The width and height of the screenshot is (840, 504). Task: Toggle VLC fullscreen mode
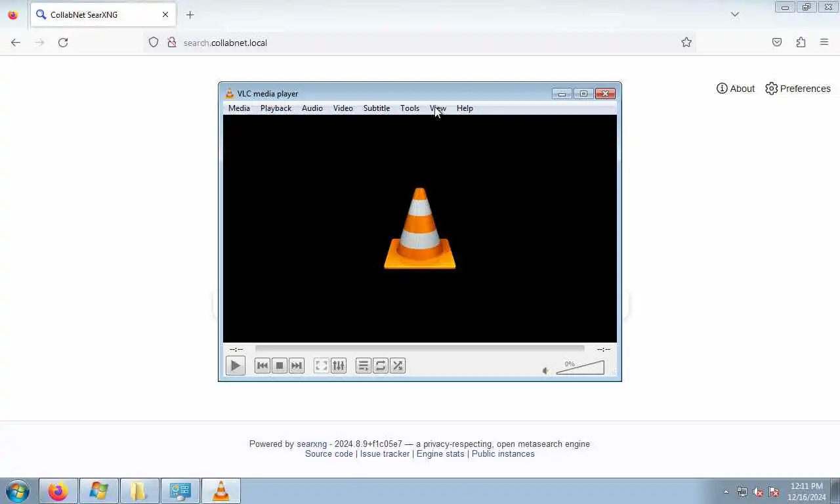coord(321,366)
